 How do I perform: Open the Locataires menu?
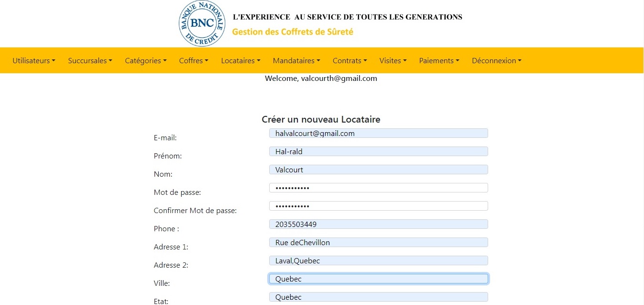coord(240,61)
